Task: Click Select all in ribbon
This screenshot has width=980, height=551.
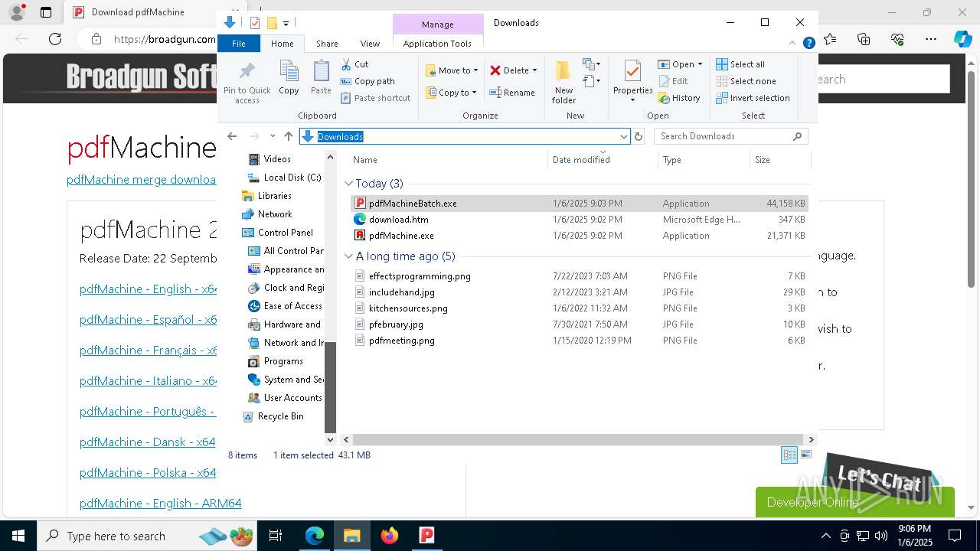Action: pyautogui.click(x=740, y=64)
